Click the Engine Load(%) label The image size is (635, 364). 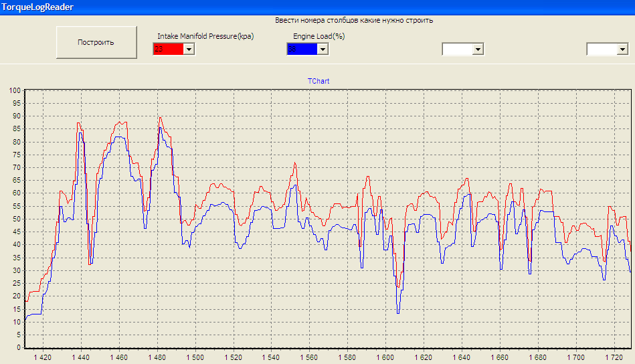314,36
